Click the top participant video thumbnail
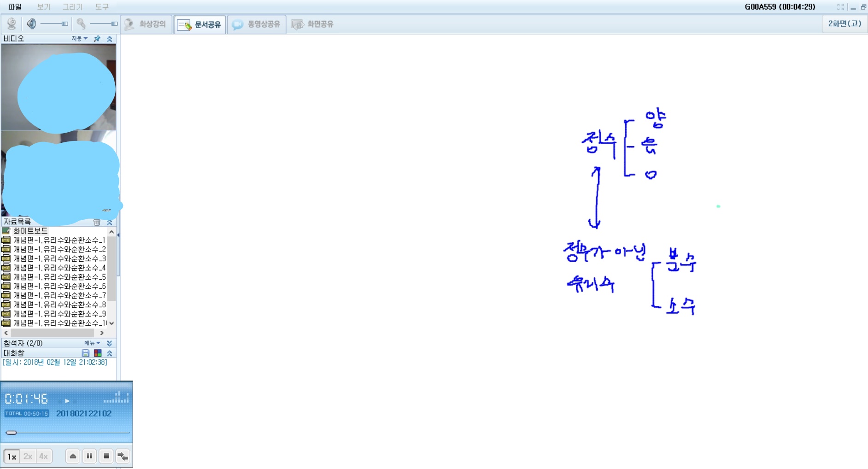This screenshot has width=868, height=469. pos(59,87)
